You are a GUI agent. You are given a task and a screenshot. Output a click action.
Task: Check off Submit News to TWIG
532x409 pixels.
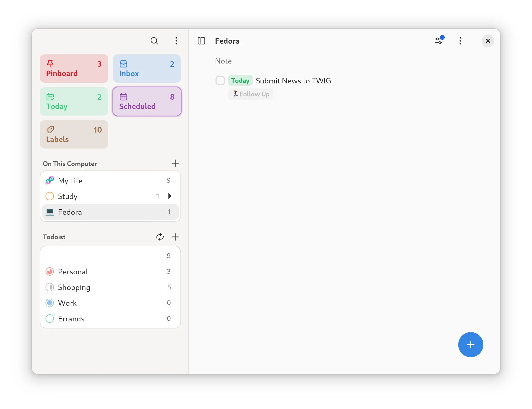point(220,81)
